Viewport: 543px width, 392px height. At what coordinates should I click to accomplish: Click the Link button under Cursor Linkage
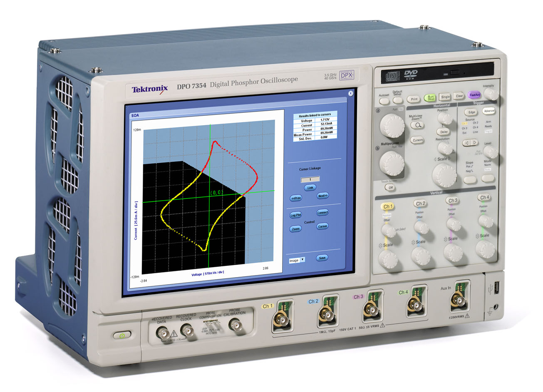[x=310, y=188]
